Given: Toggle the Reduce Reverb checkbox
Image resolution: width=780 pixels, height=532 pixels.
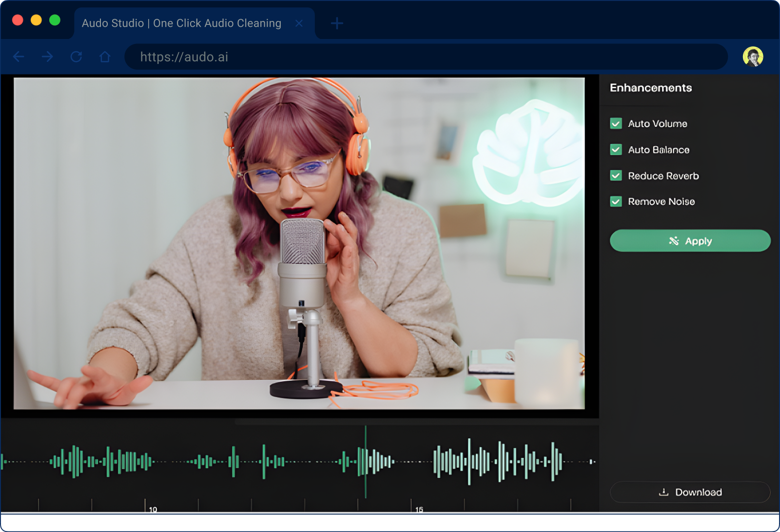Looking at the screenshot, I should 615,176.
